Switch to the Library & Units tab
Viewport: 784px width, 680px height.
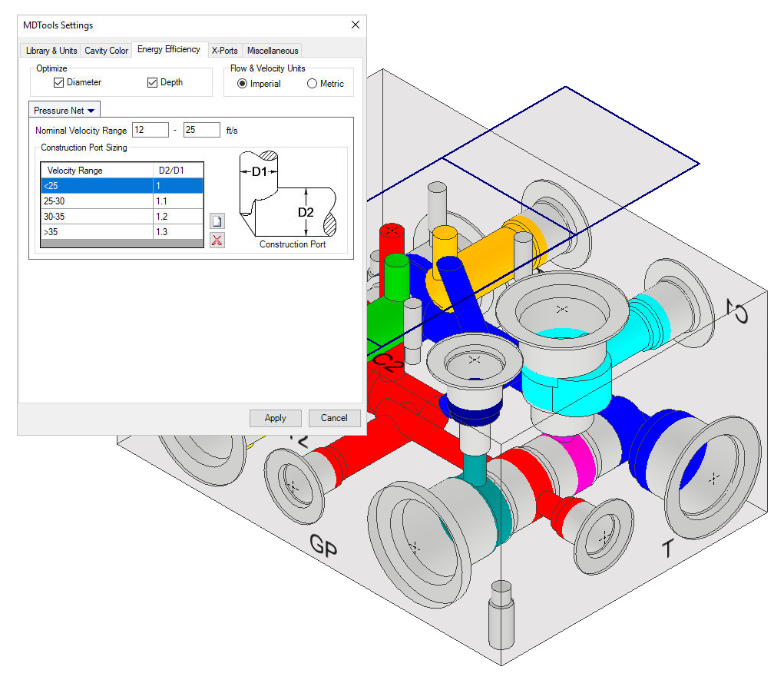tap(51, 51)
